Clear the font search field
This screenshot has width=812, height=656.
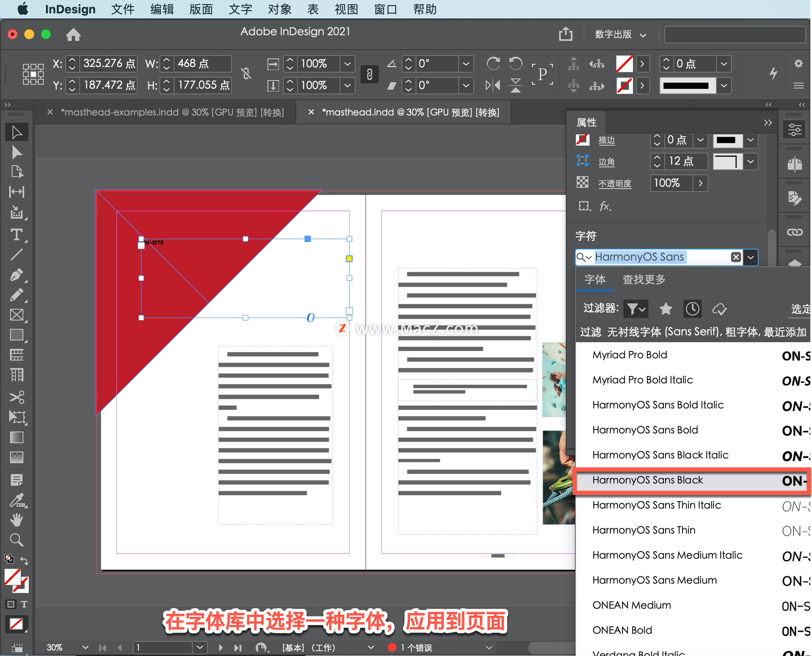coord(736,257)
